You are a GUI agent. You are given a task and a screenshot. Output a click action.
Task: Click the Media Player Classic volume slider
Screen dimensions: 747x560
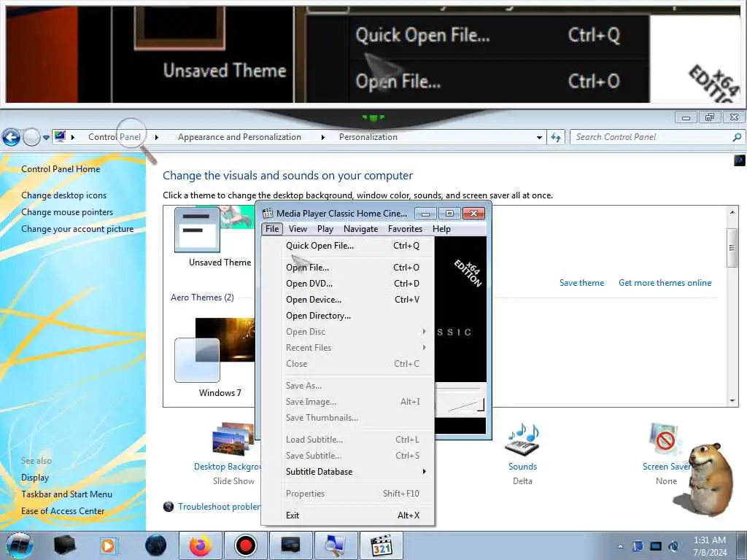[x=465, y=405]
